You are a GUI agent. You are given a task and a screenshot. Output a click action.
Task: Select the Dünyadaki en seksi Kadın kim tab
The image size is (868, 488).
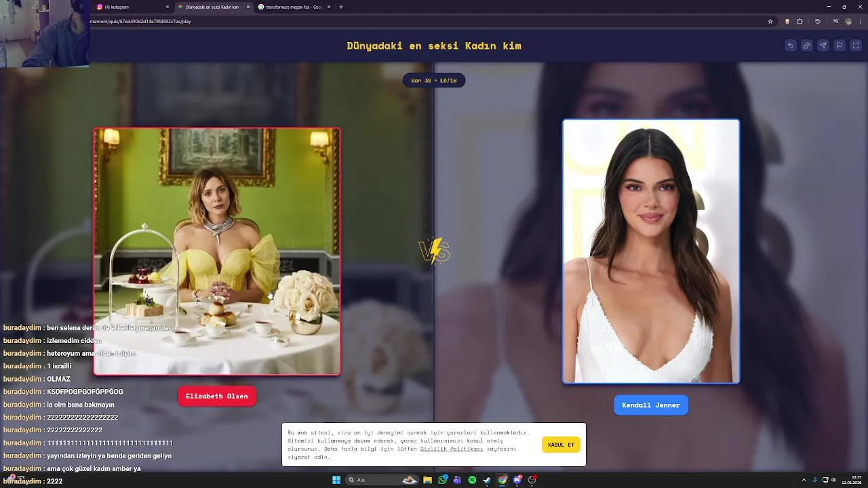pos(213,7)
